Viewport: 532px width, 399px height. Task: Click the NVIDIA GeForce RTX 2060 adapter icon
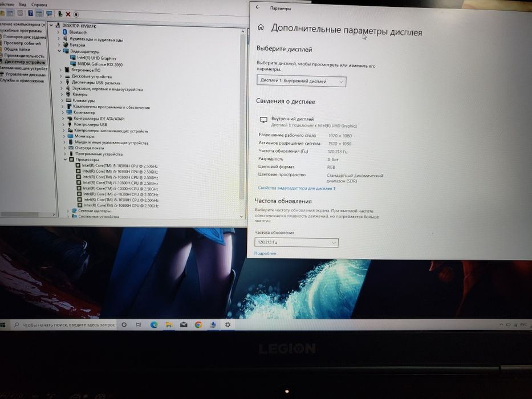click(73, 64)
